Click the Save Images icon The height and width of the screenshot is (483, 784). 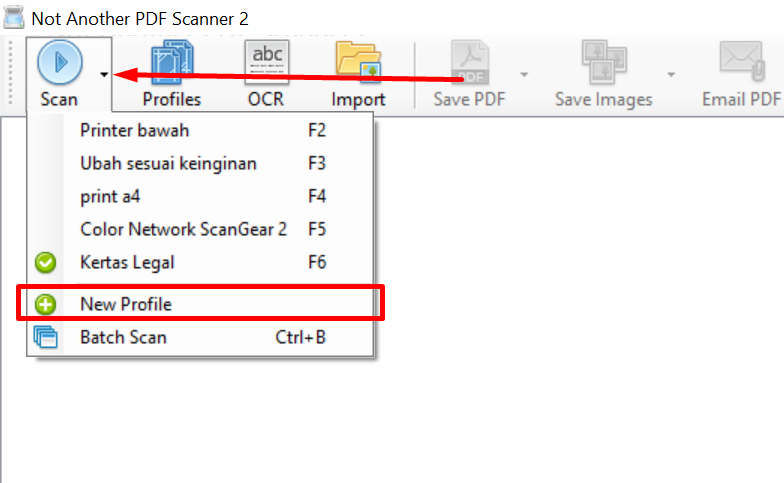click(x=604, y=62)
